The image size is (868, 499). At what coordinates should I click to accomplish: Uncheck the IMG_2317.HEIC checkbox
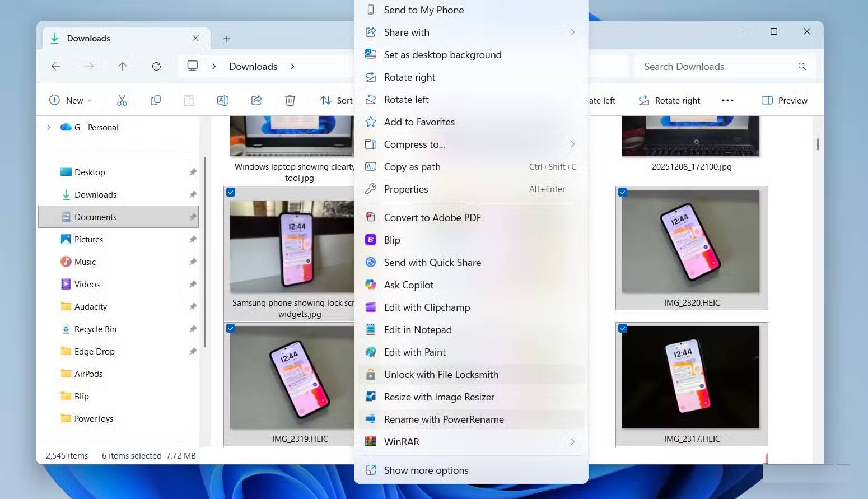(x=623, y=328)
